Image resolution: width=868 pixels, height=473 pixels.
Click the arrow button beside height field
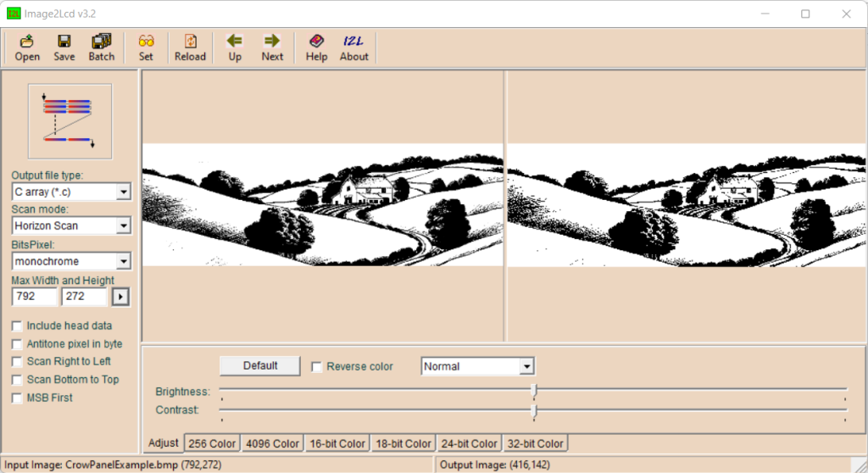click(120, 297)
